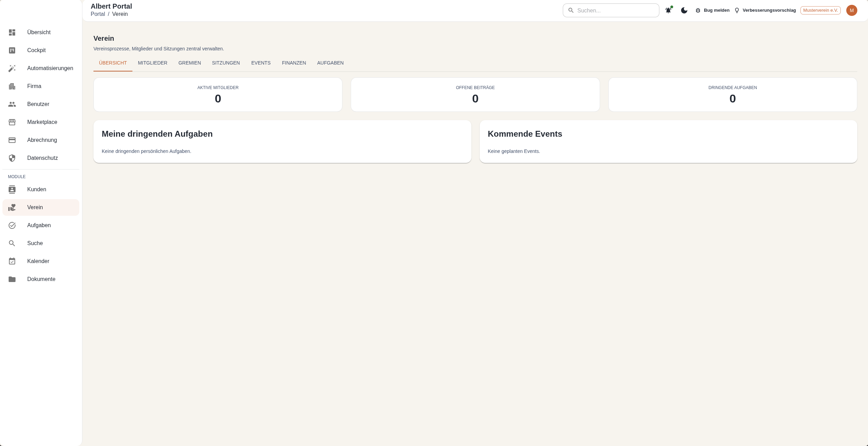Click the Verein breadcrumb text
868x446 pixels.
(x=120, y=14)
